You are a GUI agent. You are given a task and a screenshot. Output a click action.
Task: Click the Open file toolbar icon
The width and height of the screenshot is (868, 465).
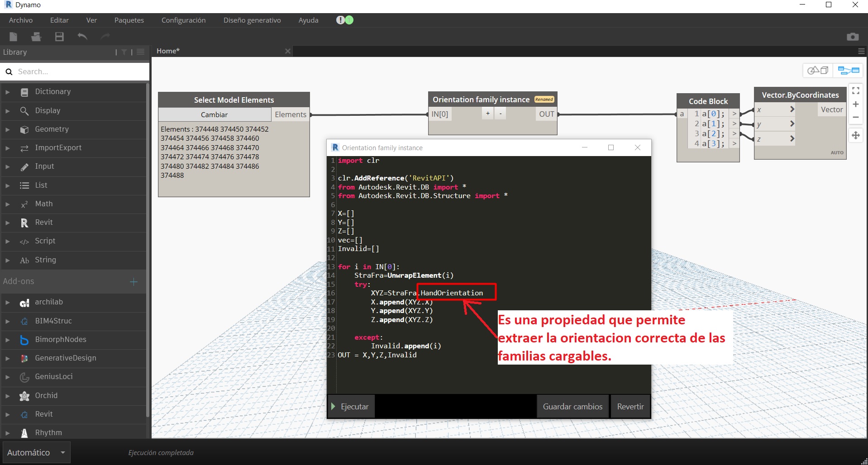(36, 37)
